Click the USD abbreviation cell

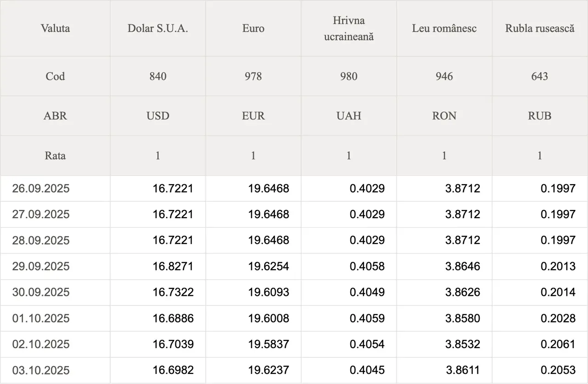[158, 116]
